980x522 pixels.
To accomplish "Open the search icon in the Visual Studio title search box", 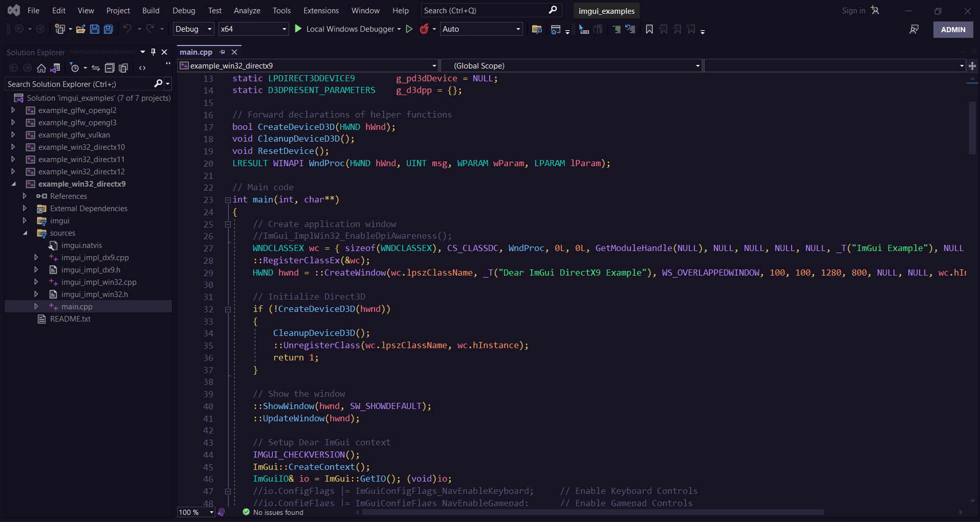I will pyautogui.click(x=553, y=10).
